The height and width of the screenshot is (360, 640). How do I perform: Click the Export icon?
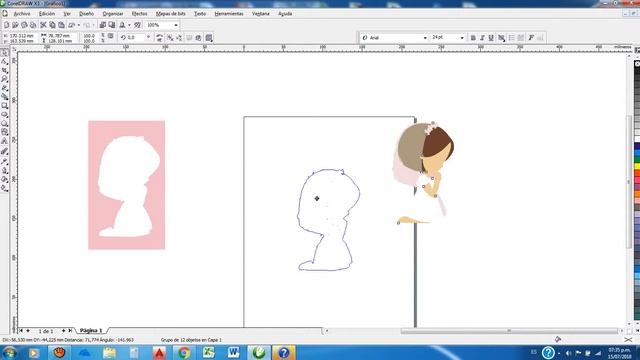tap(112, 25)
